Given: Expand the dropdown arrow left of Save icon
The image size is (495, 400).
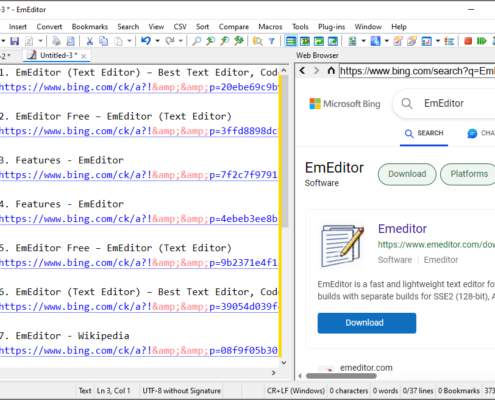Looking at the screenshot, I should click(x=3, y=41).
